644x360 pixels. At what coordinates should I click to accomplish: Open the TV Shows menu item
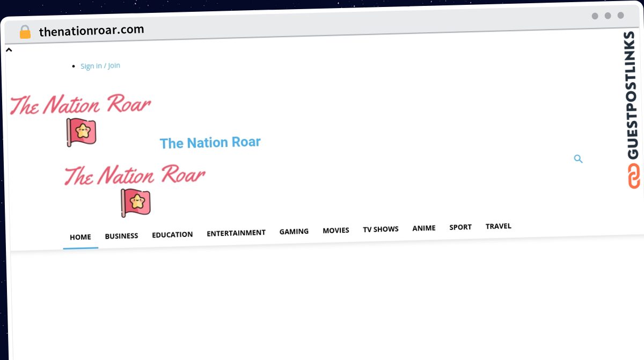pyautogui.click(x=380, y=229)
